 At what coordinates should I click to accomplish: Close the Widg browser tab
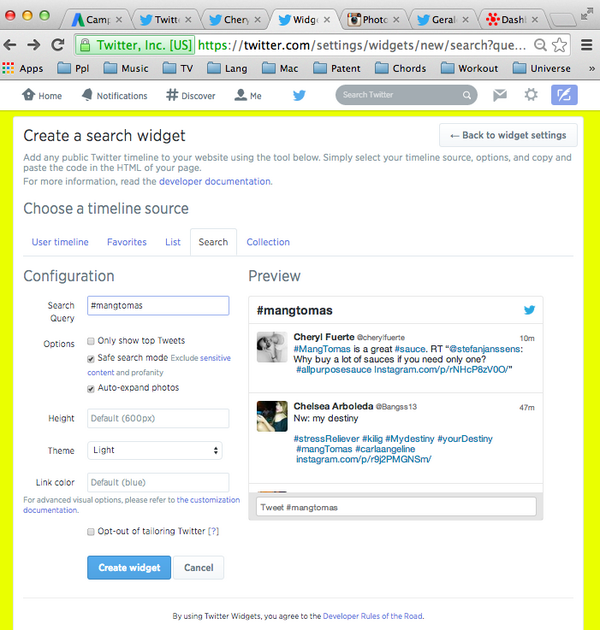[x=327, y=19]
